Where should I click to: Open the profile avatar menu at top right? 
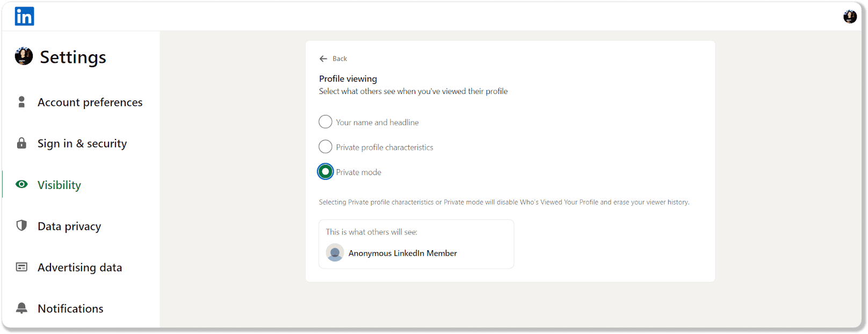850,17
